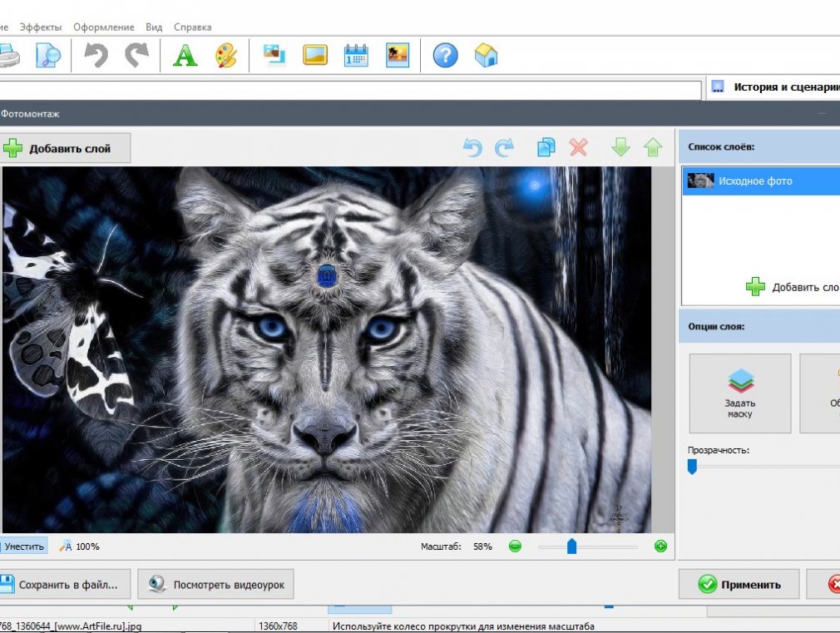Click the printer icon in the toolbar
This screenshot has width=840, height=633.
click(x=8, y=55)
